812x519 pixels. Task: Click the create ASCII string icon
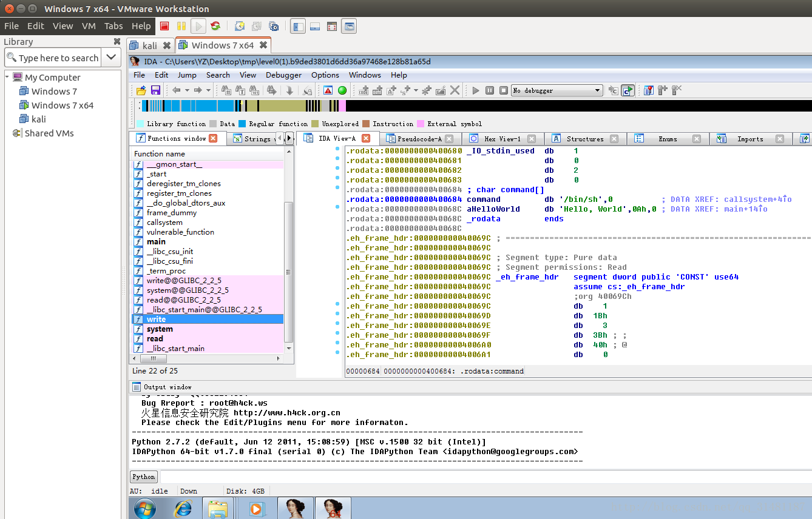tap(391, 90)
